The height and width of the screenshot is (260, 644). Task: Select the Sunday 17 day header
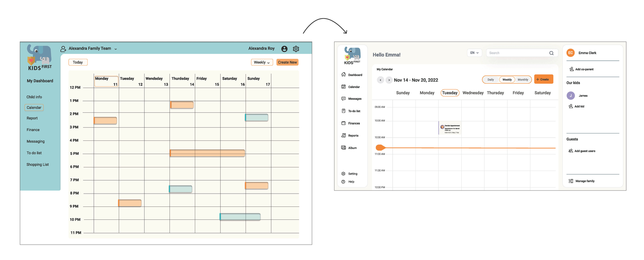(x=258, y=81)
